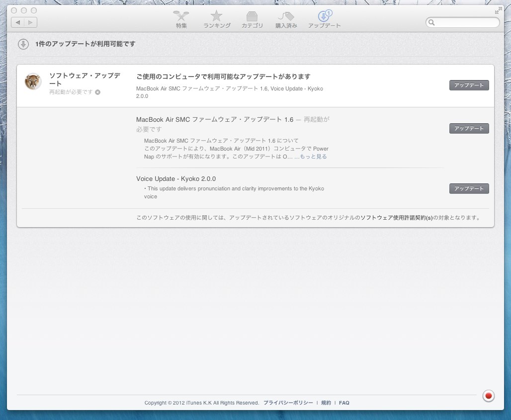Open the 購入済み (Purchased) tab
The width and height of the screenshot is (511, 420).
tap(286, 19)
